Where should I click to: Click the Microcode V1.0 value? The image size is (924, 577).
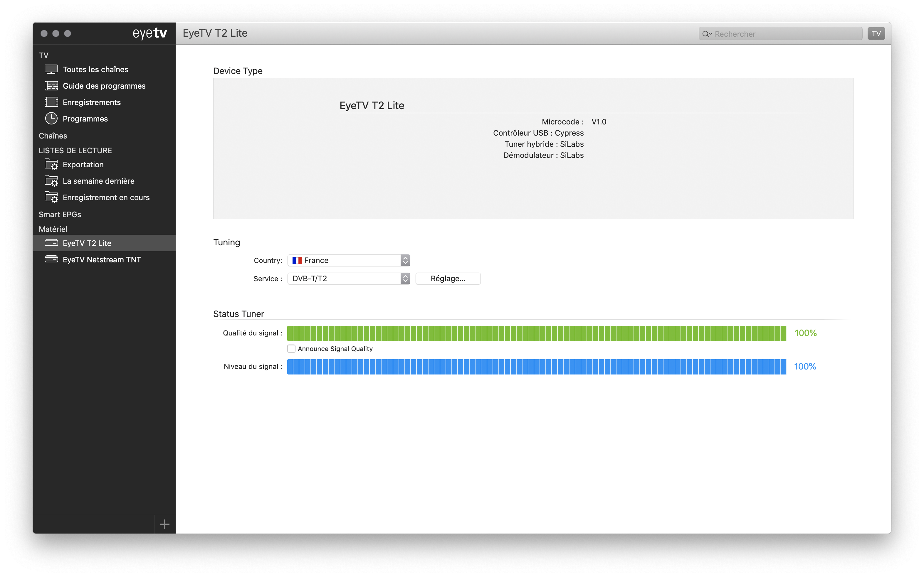(599, 122)
